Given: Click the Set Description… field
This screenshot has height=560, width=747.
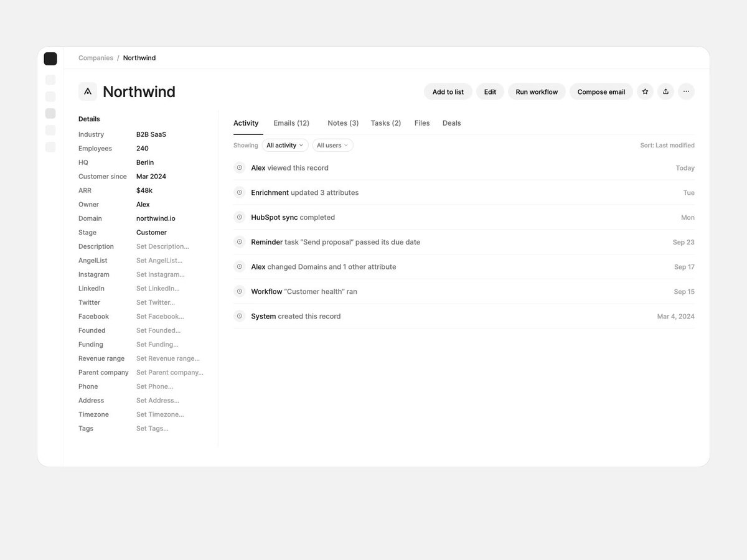Looking at the screenshot, I should coord(162,246).
